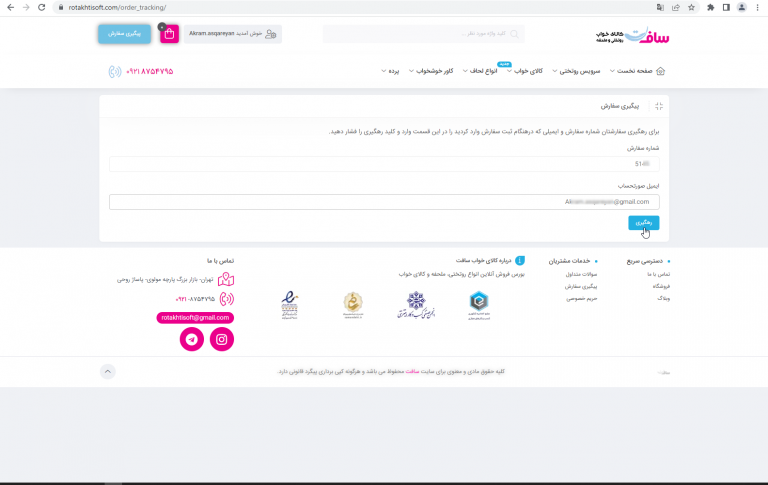Expand the پرده menu
Viewport: 768px width, 485px height.
tap(390, 71)
